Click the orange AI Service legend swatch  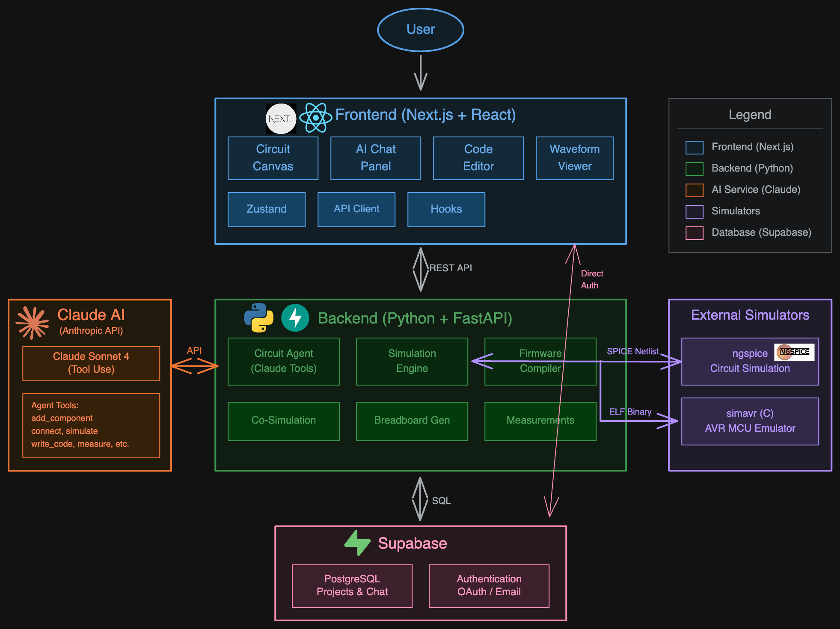click(694, 190)
